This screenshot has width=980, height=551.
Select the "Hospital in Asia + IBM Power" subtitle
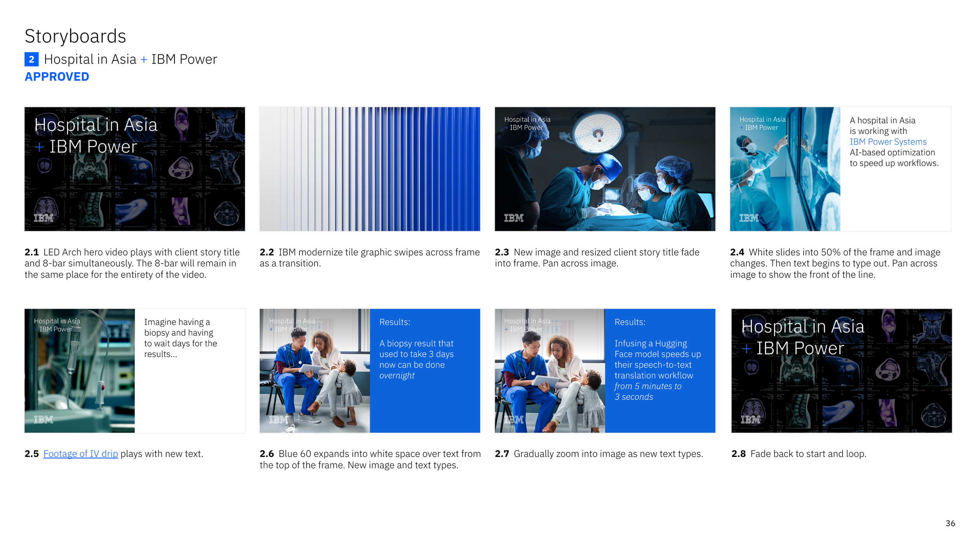coord(131,59)
